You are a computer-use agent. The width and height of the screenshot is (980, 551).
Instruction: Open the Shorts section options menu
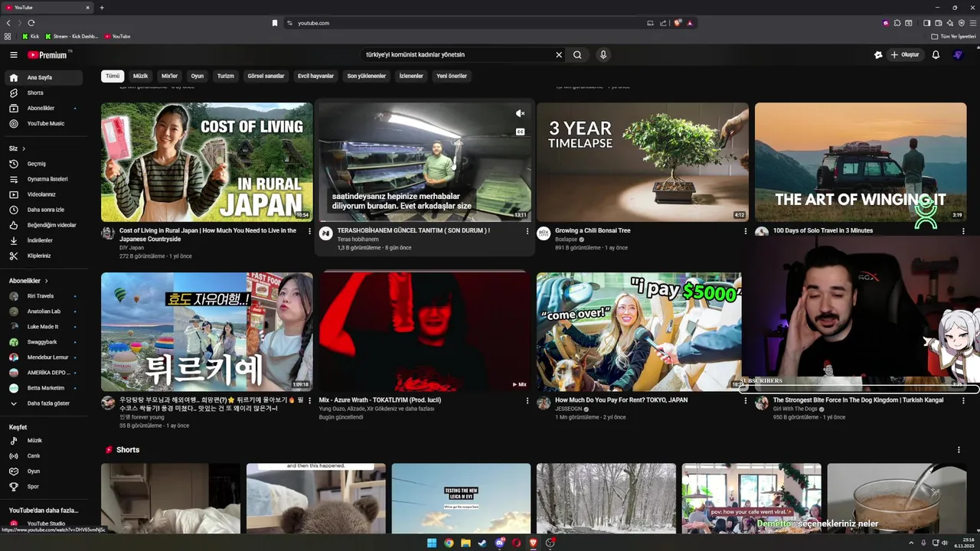point(959,450)
